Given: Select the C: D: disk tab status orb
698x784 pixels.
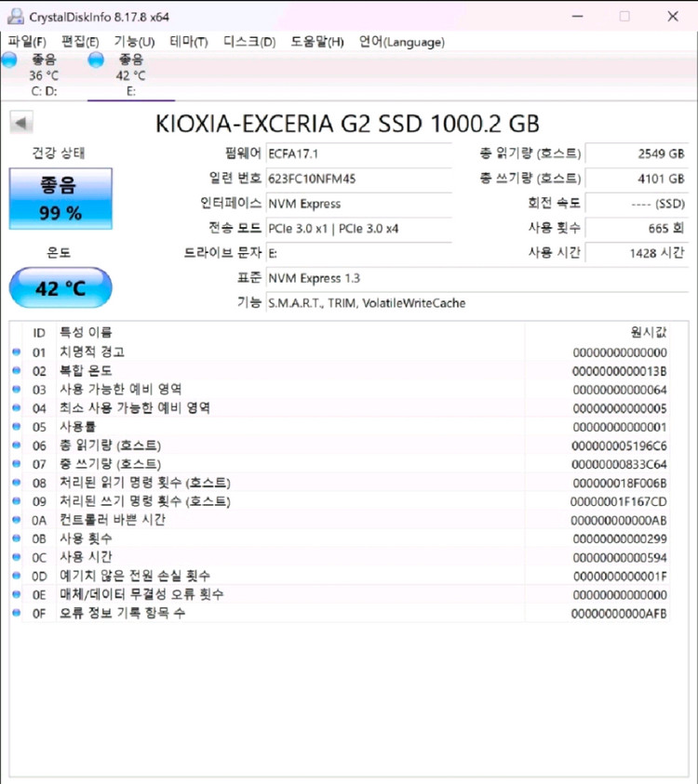Looking at the screenshot, I should pos(9,60).
